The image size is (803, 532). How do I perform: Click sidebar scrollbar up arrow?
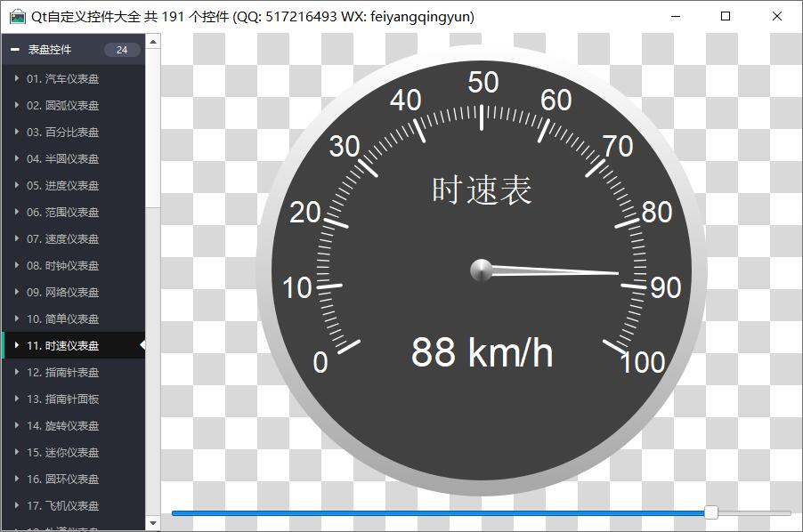[x=153, y=41]
